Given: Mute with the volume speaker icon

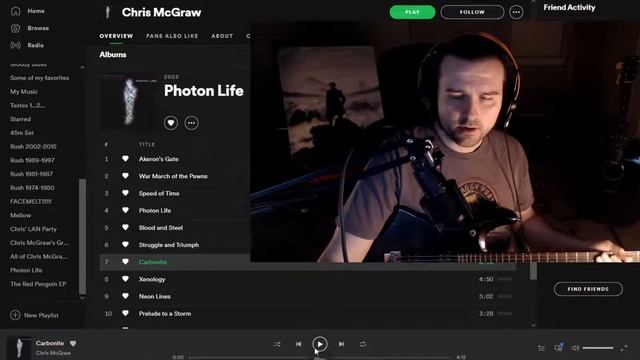Looking at the screenshot, I should coord(575,348).
